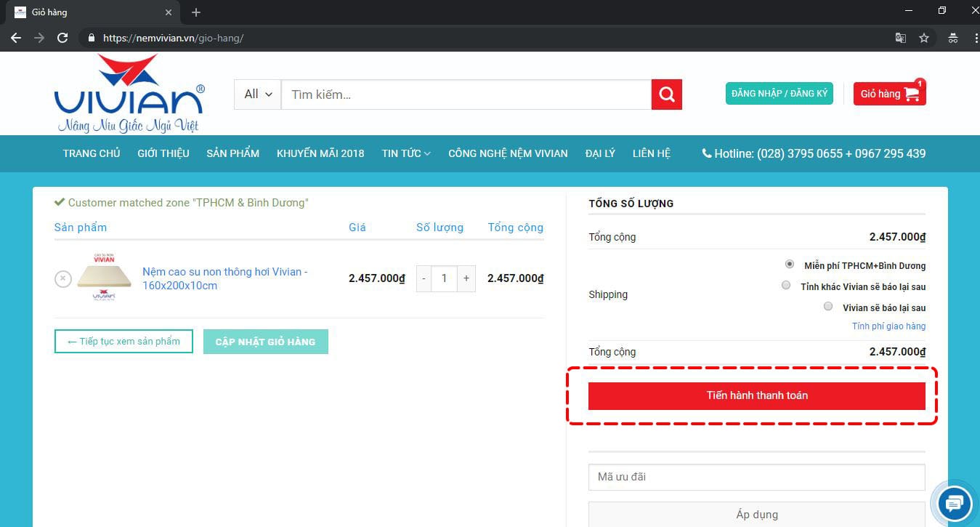Increase the product quantity
Image resolution: width=980 pixels, height=527 pixels.
(x=466, y=278)
